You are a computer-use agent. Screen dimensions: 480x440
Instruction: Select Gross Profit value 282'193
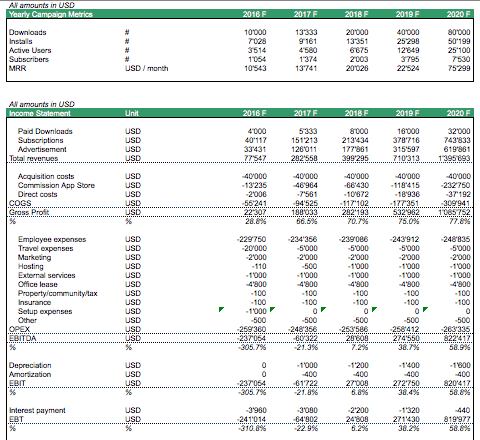click(x=355, y=212)
